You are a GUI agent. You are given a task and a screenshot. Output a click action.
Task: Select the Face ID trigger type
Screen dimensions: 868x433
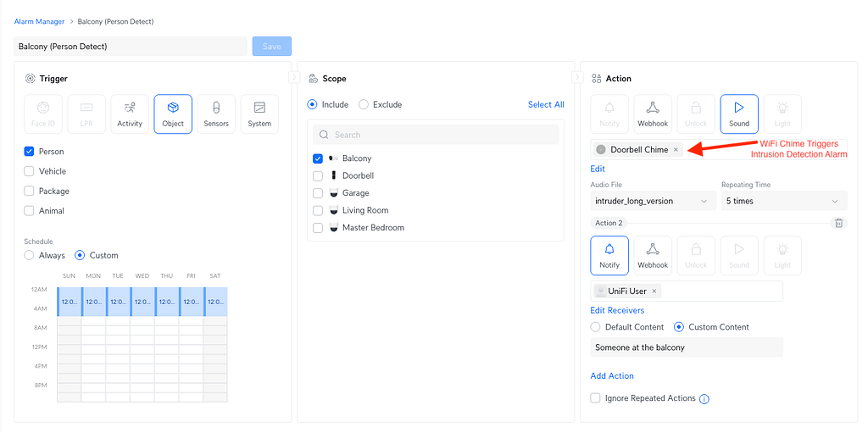pos(43,114)
